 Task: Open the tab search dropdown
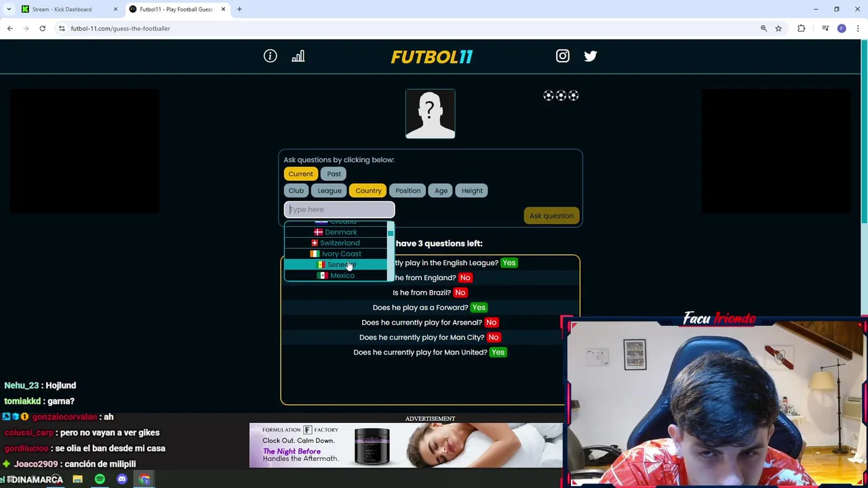(x=9, y=9)
